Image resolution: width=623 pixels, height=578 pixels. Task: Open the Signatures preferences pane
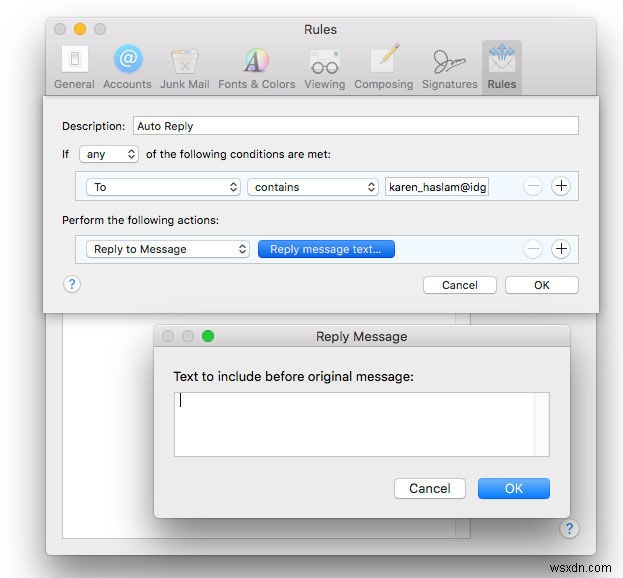[x=449, y=68]
